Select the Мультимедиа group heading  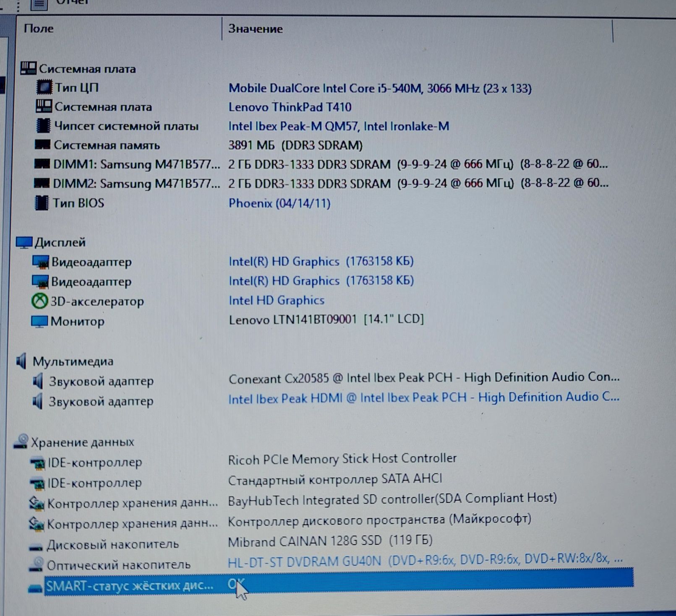tap(73, 361)
